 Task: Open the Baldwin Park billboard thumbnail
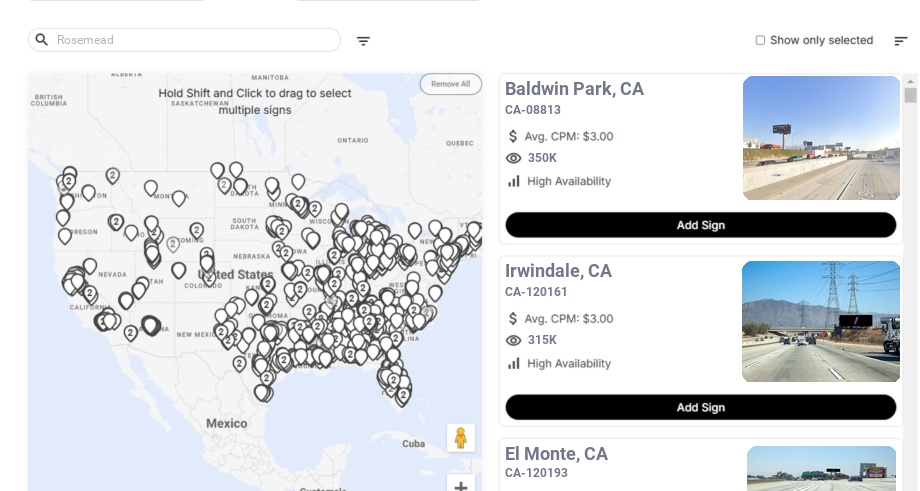[x=821, y=138]
